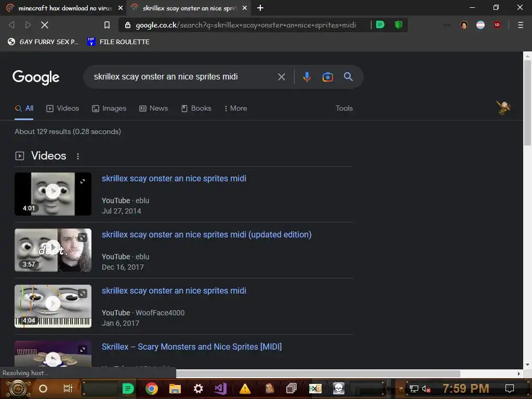Switch to the News results tab

(154, 108)
